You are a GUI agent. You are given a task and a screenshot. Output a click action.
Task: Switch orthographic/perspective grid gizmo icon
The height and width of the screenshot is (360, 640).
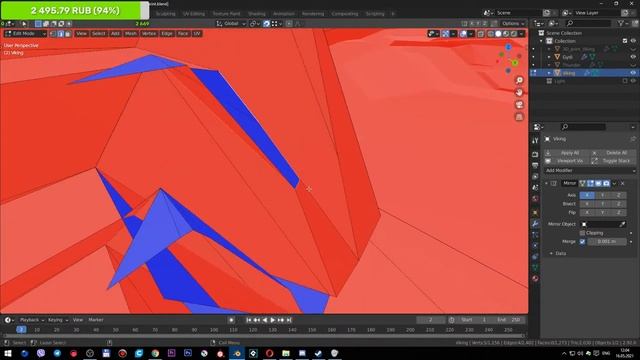[x=519, y=117]
